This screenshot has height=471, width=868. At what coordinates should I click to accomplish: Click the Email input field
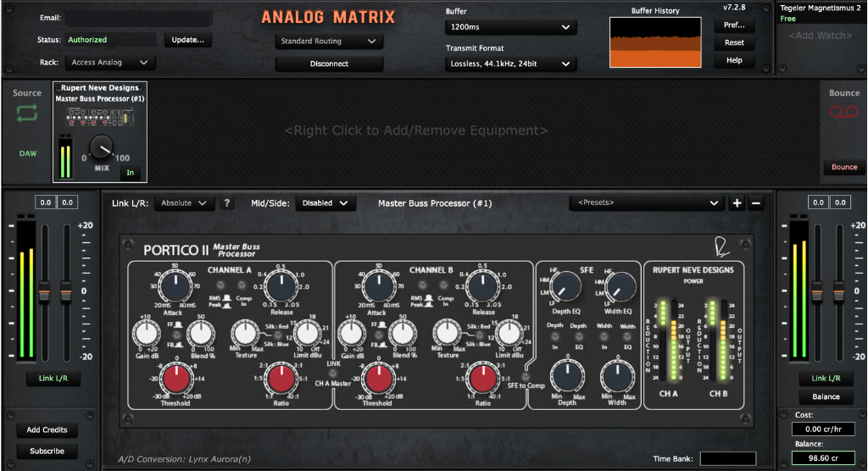tap(138, 18)
